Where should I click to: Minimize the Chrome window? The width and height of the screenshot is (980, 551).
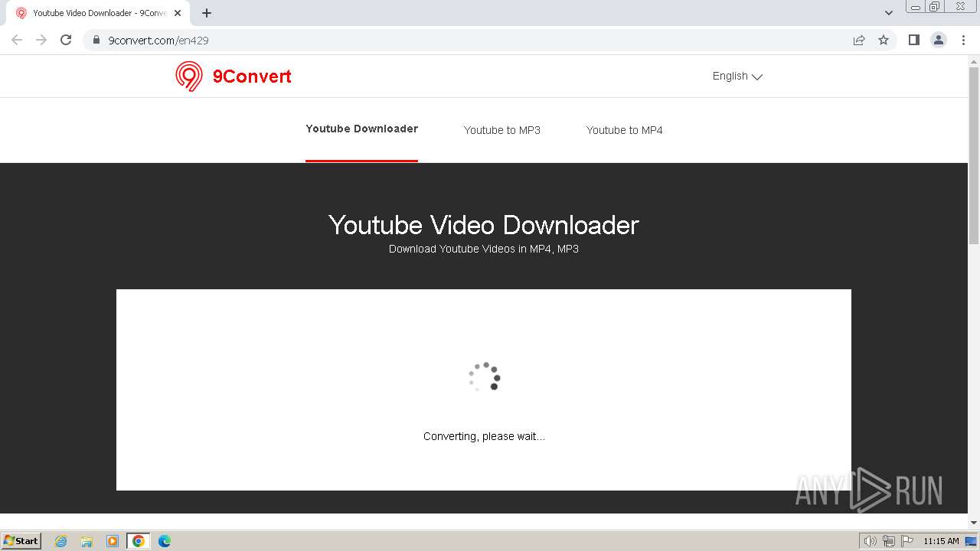pos(916,7)
